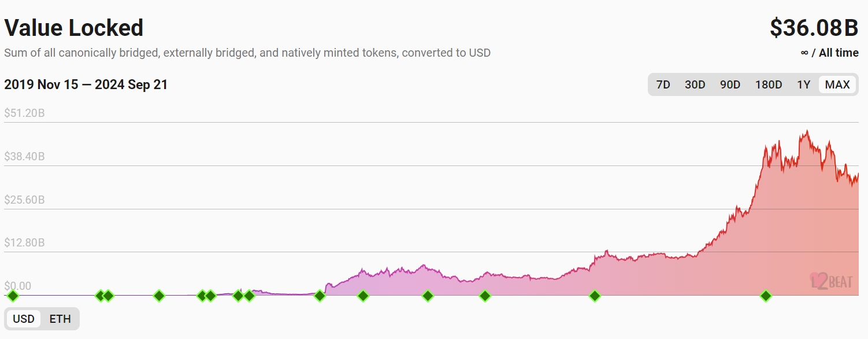Select the 90D time range
This screenshot has height=339, width=868.
(x=730, y=84)
